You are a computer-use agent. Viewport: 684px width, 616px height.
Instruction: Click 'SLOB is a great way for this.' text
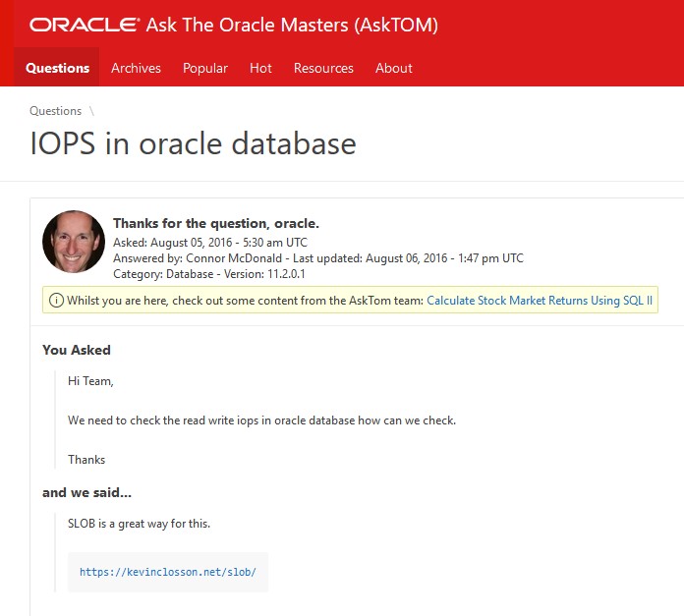pyautogui.click(x=139, y=523)
